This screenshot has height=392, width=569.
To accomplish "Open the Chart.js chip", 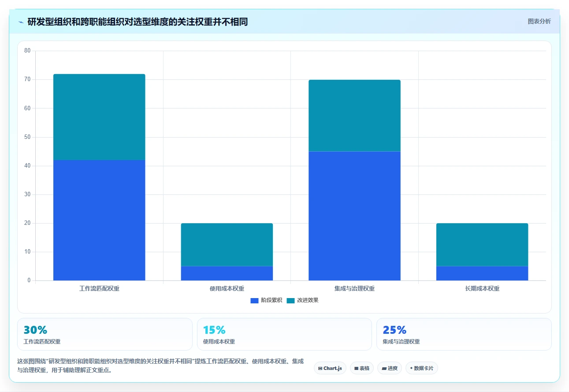I will 330,368.
